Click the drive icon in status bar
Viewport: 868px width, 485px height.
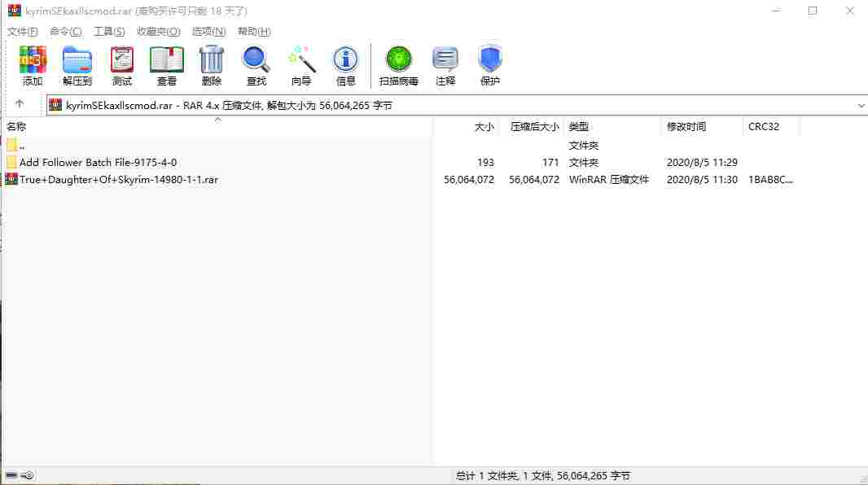point(11,475)
